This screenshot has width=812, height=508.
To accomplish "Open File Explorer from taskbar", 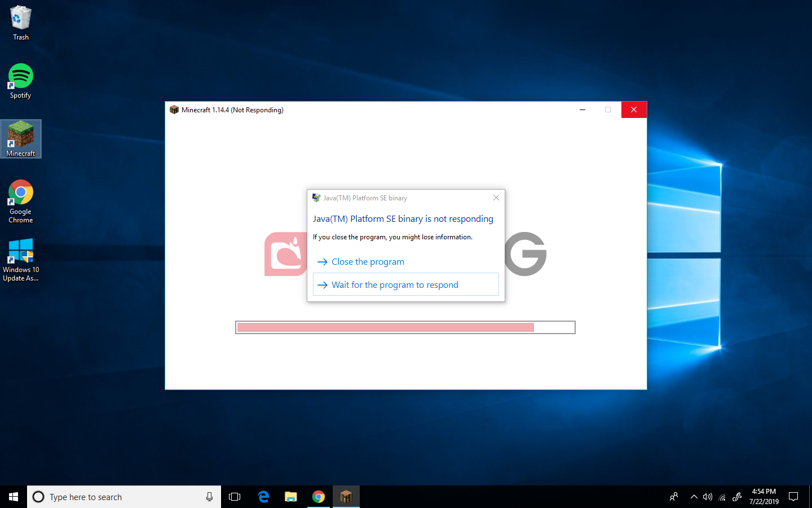I will click(291, 497).
